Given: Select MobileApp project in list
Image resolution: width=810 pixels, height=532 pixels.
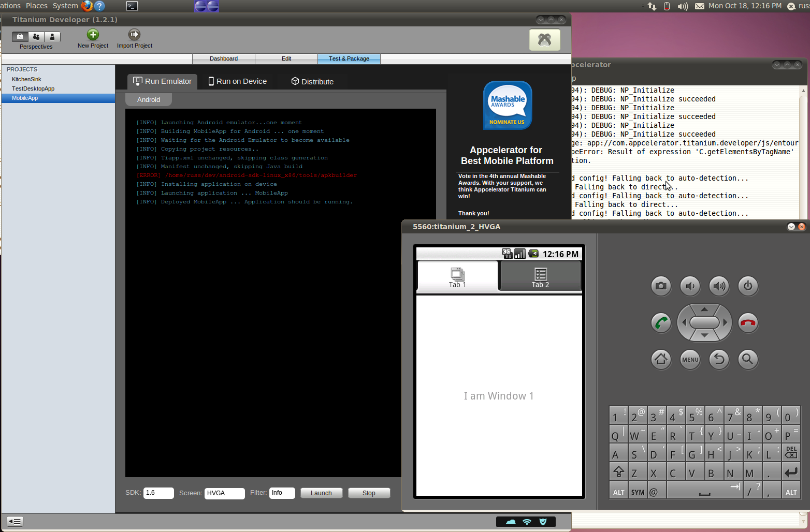Looking at the screenshot, I should 58,98.
